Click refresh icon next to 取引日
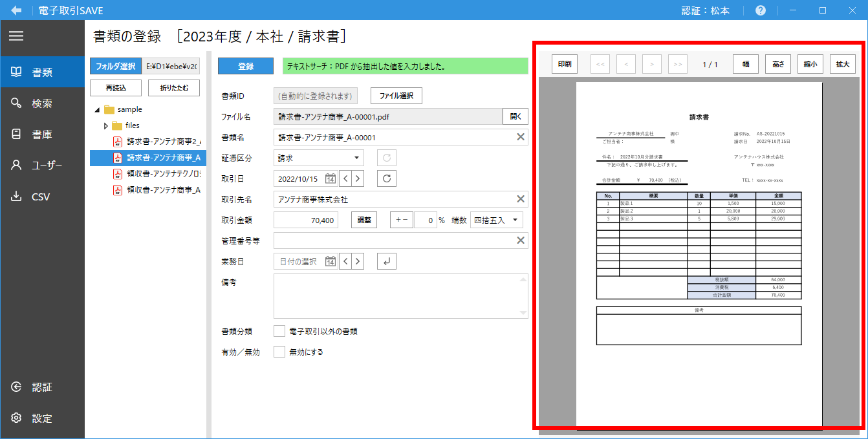 (386, 178)
